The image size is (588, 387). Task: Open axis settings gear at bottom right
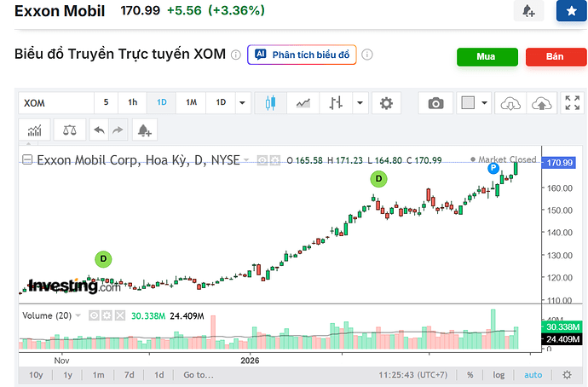pyautogui.click(x=567, y=375)
